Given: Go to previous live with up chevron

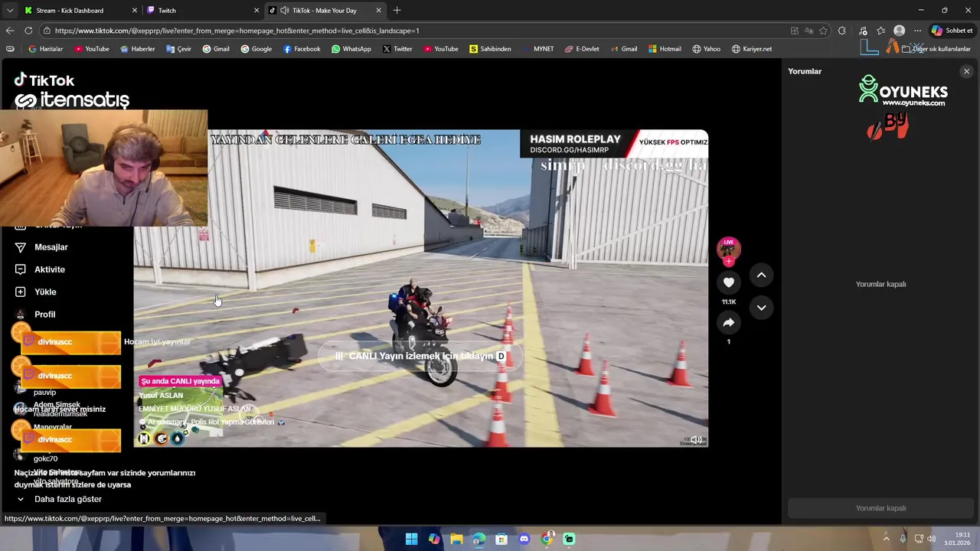Looking at the screenshot, I should [761, 275].
